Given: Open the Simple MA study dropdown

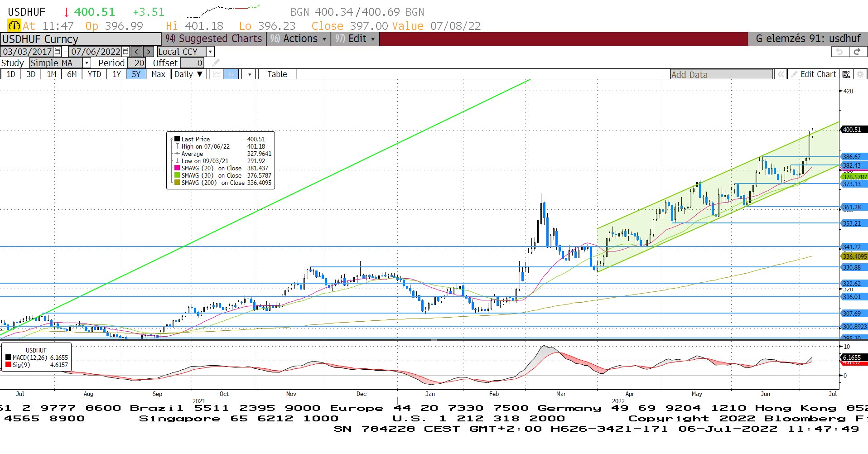Looking at the screenshot, I should 87,63.
